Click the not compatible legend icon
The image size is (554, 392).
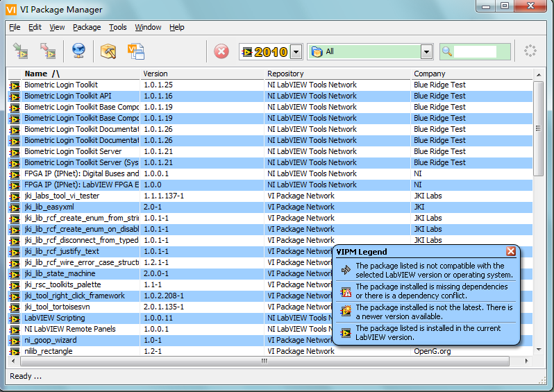pyautogui.click(x=346, y=270)
